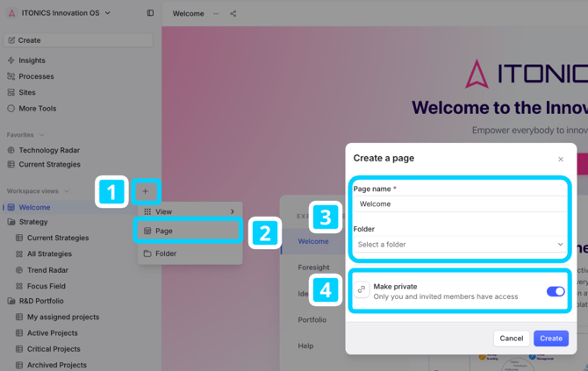Open My assigned projects view
Image resolution: width=588 pixels, height=371 pixels.
63,317
